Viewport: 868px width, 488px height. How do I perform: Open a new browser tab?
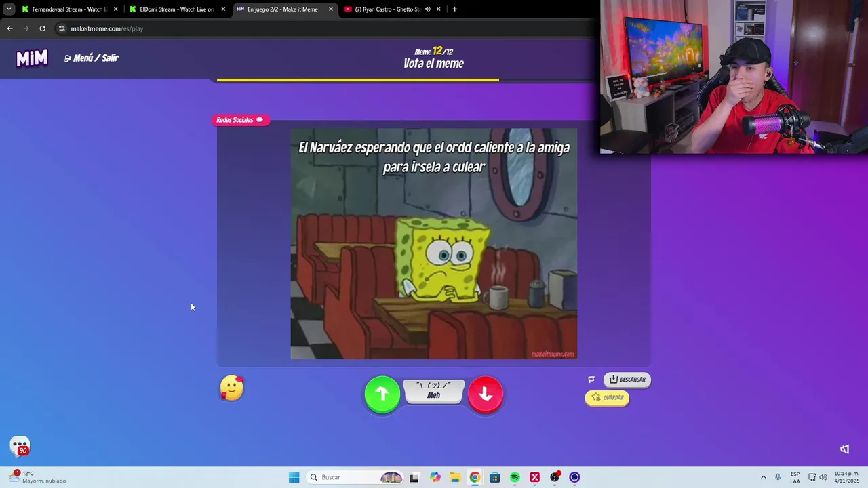tap(454, 9)
